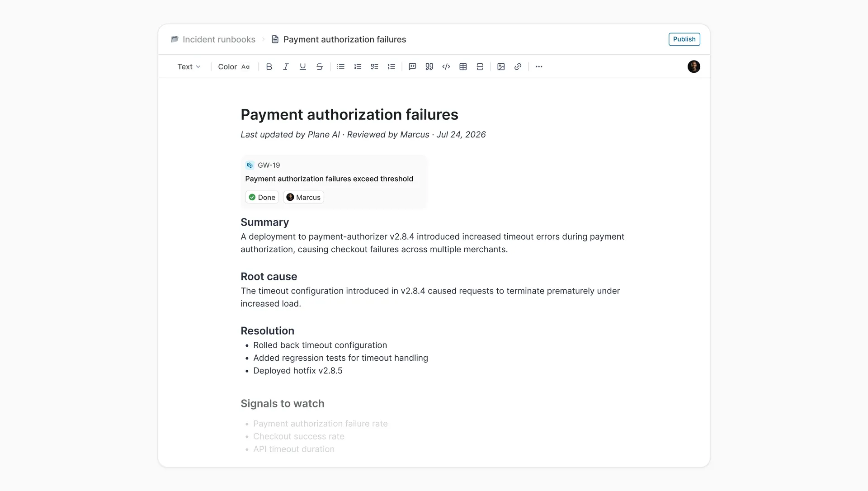
Task: Open the Color Aa picker
Action: tap(234, 66)
